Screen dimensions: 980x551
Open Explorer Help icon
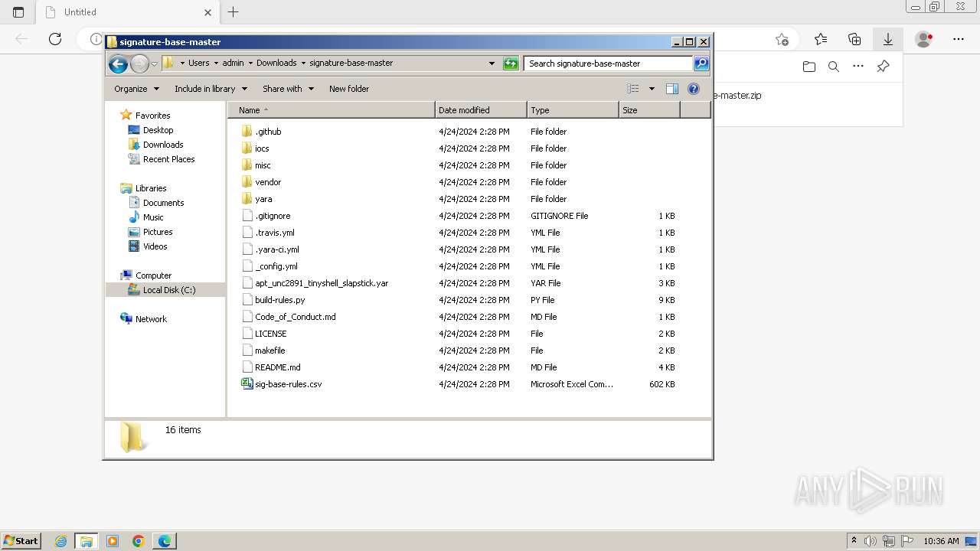pos(694,89)
